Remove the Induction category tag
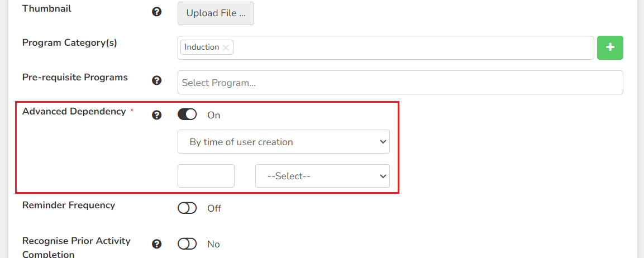The height and width of the screenshot is (258, 644). pyautogui.click(x=226, y=47)
